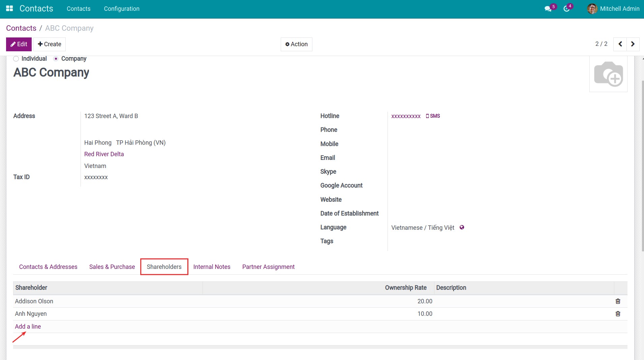Select the Company radio button
The height and width of the screenshot is (360, 644).
pyautogui.click(x=55, y=58)
